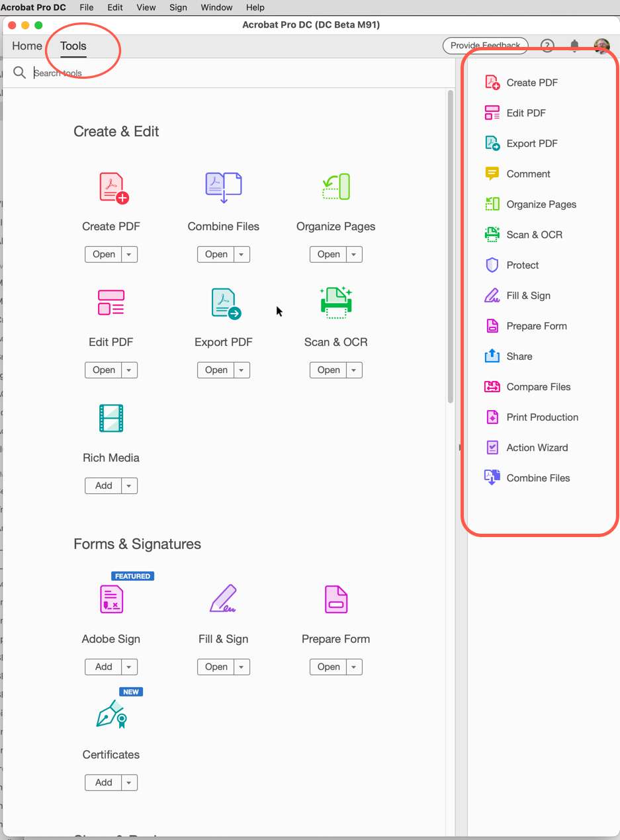
Task: Open the Window menu in the menu bar
Action: (216, 7)
